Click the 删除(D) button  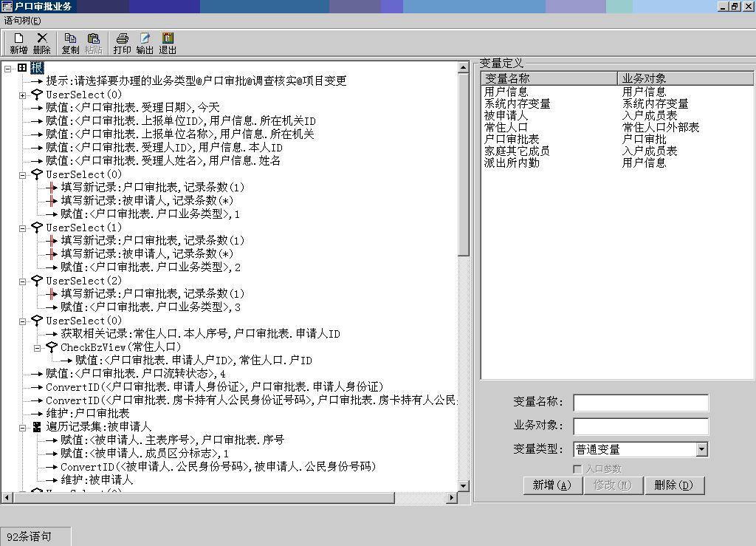[673, 485]
